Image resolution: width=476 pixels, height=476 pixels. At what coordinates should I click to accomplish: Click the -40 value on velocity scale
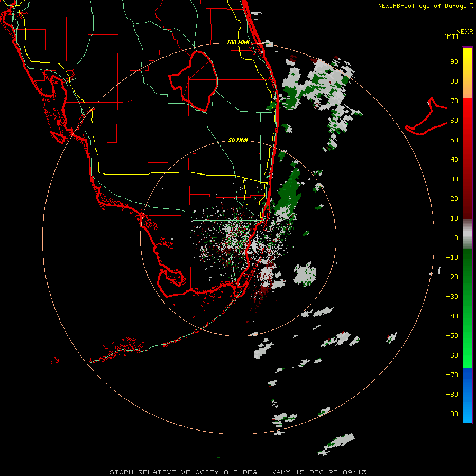(452, 316)
